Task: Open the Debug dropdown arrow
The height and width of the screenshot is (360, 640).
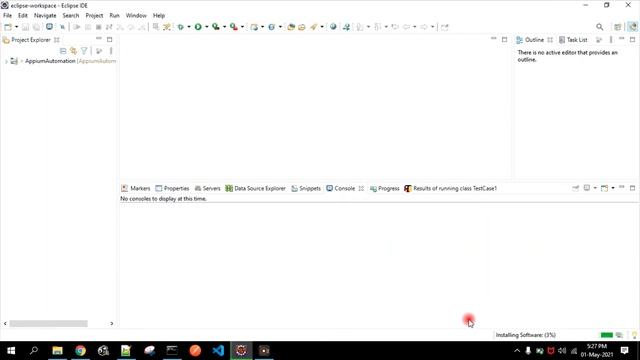Action: (189, 27)
